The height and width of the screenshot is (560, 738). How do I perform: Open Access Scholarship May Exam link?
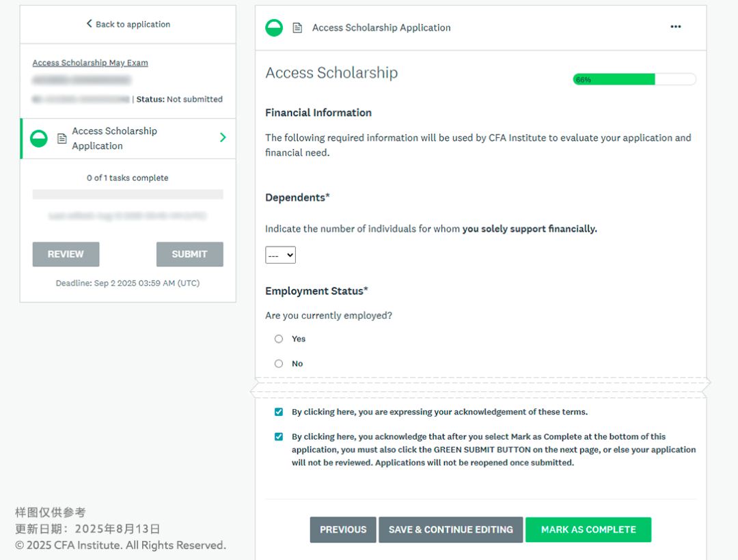90,63
